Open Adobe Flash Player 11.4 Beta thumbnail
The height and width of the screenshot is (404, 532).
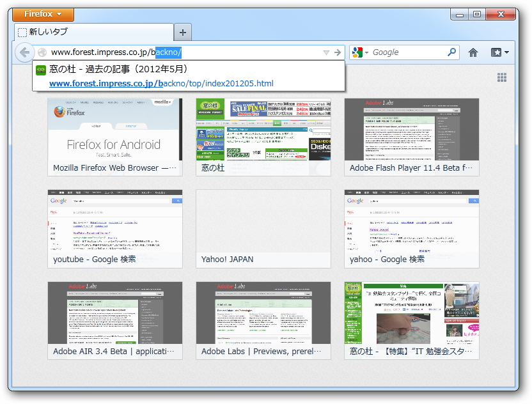click(412, 137)
